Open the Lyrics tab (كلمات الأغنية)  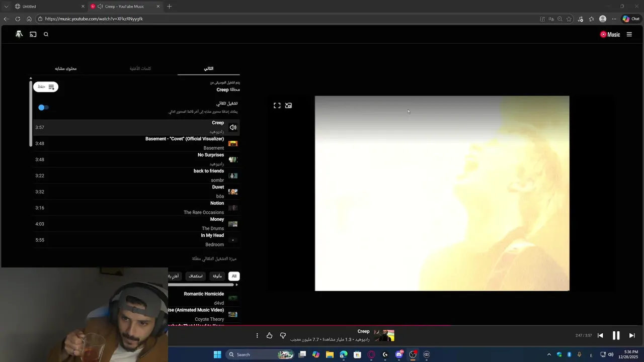140,68
